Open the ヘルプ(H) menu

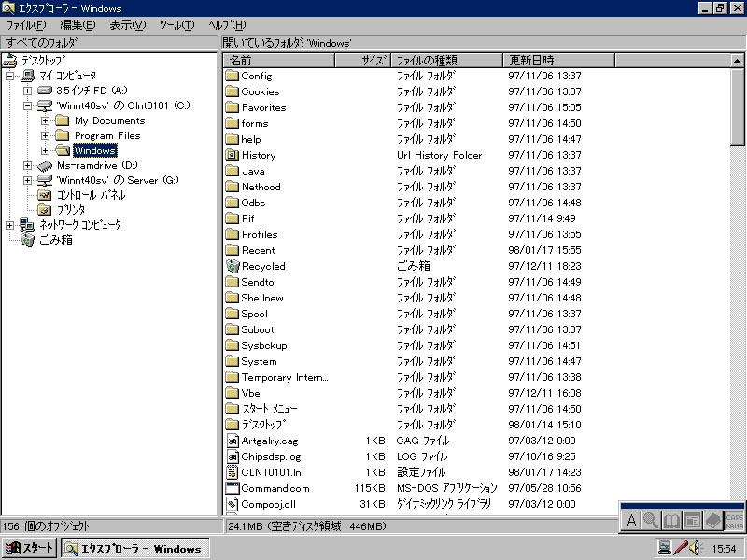click(227, 25)
